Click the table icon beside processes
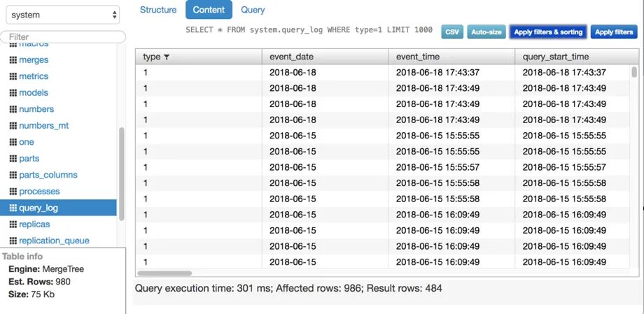The width and height of the screenshot is (644, 314). (x=13, y=192)
